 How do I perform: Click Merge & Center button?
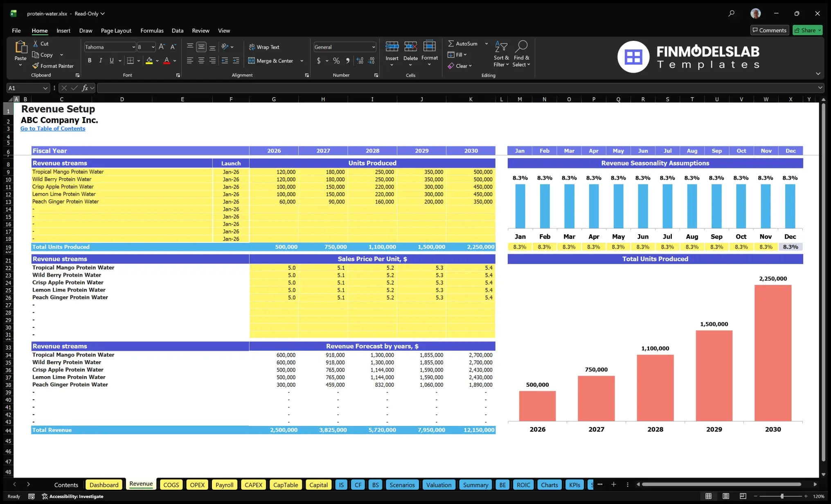271,60
